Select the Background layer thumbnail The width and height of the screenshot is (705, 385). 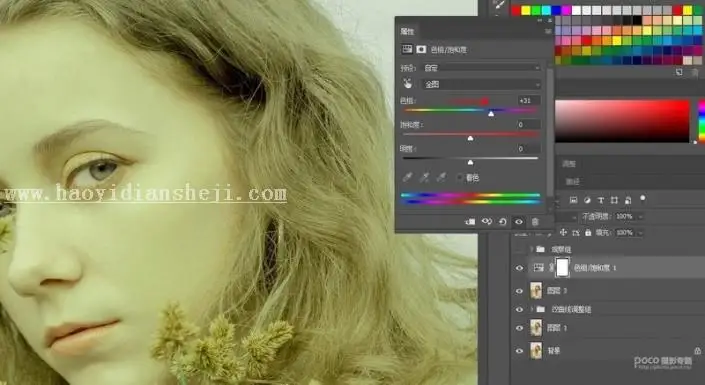pyautogui.click(x=536, y=350)
